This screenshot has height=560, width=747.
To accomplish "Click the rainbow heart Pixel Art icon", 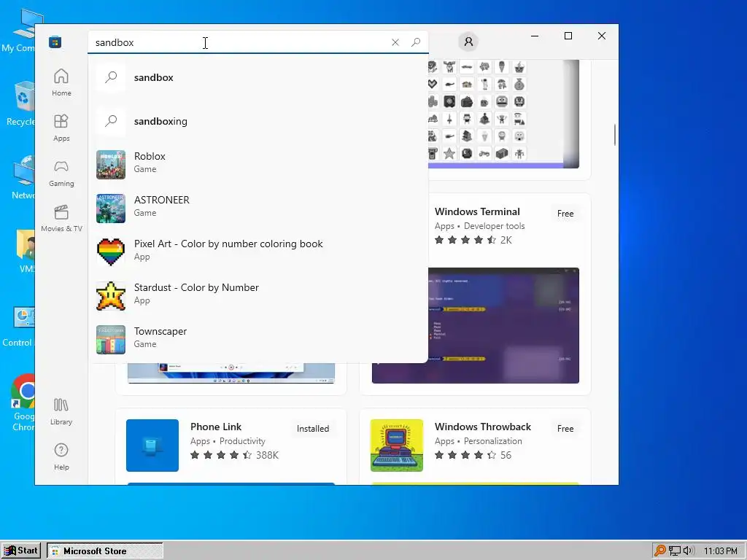I will (111, 252).
